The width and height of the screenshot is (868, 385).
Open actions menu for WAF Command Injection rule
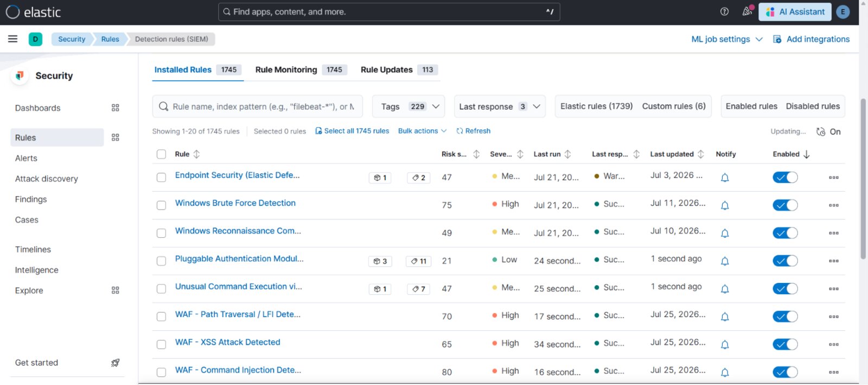(x=834, y=372)
